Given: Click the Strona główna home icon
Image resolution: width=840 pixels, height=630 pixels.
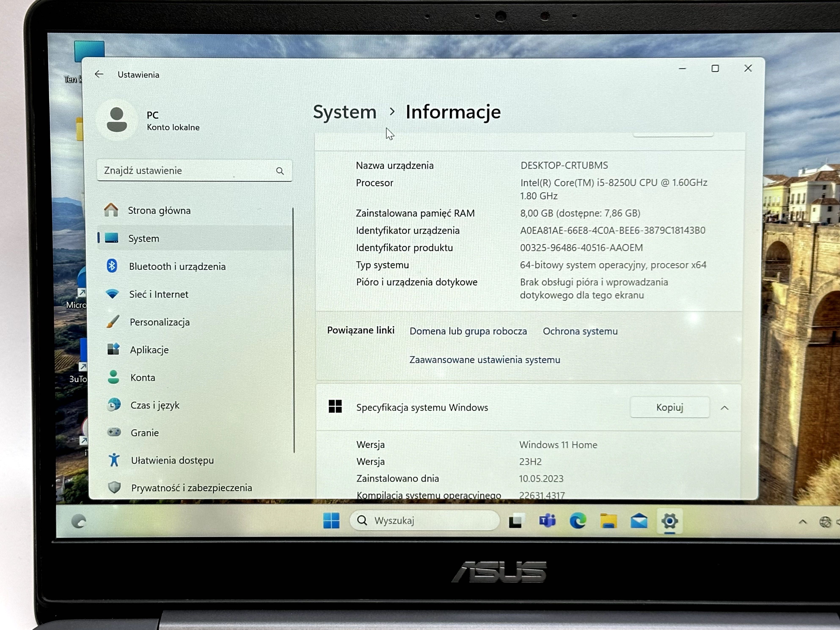Looking at the screenshot, I should (x=111, y=210).
